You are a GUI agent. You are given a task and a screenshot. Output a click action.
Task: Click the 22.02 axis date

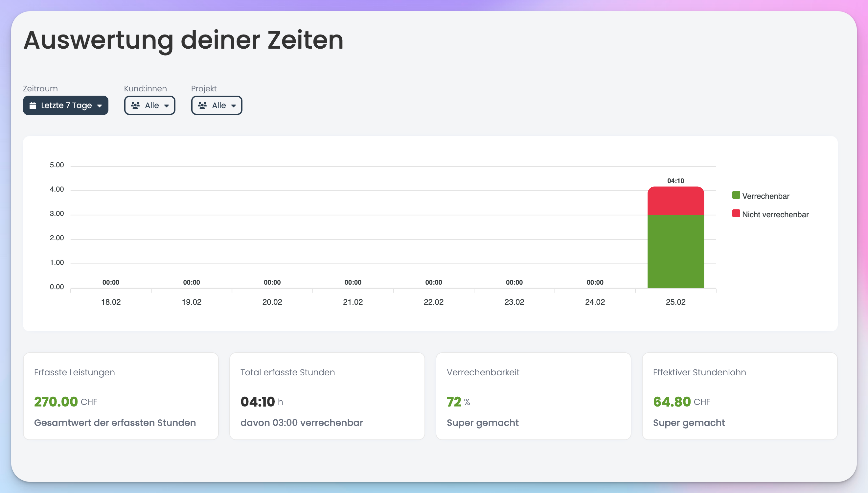[x=434, y=302]
